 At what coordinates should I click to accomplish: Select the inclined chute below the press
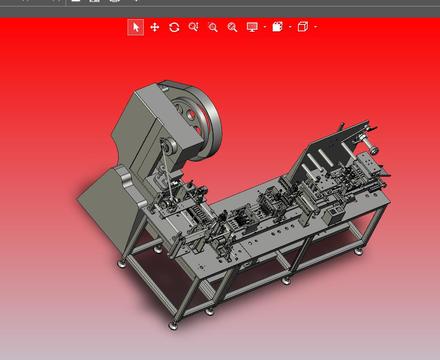[107, 208]
